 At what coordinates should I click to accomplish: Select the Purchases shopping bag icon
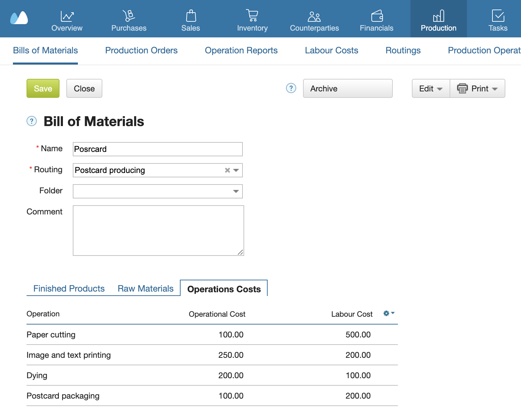129,15
